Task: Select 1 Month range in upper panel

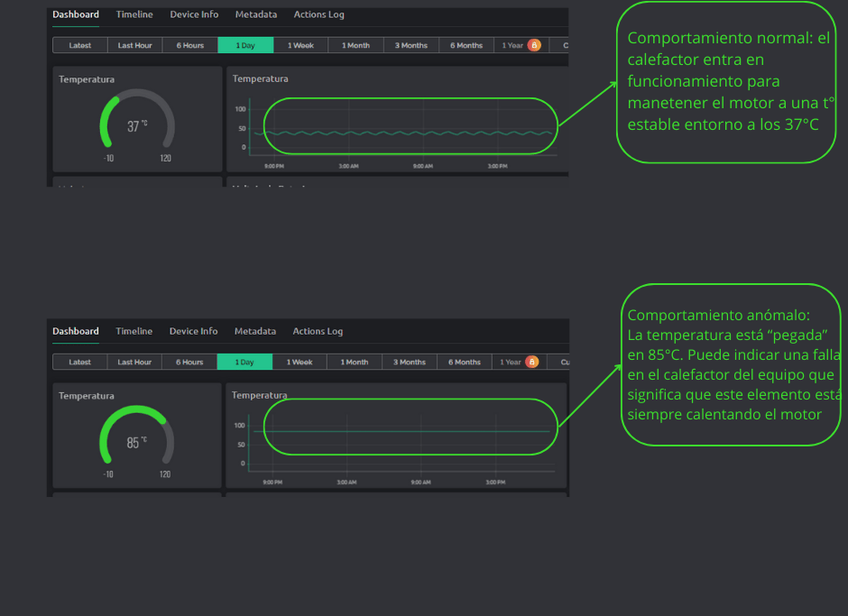Action: pos(355,45)
